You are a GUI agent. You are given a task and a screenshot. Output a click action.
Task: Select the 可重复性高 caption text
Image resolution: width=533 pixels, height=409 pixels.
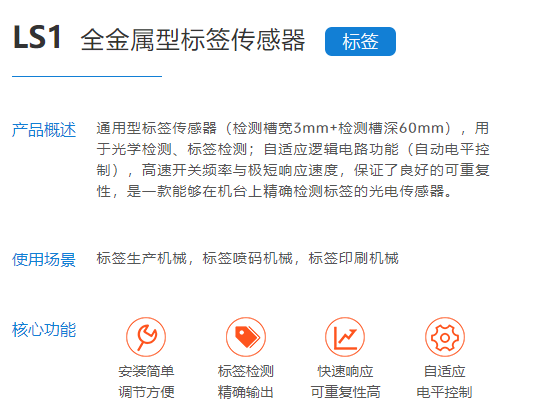(x=345, y=392)
